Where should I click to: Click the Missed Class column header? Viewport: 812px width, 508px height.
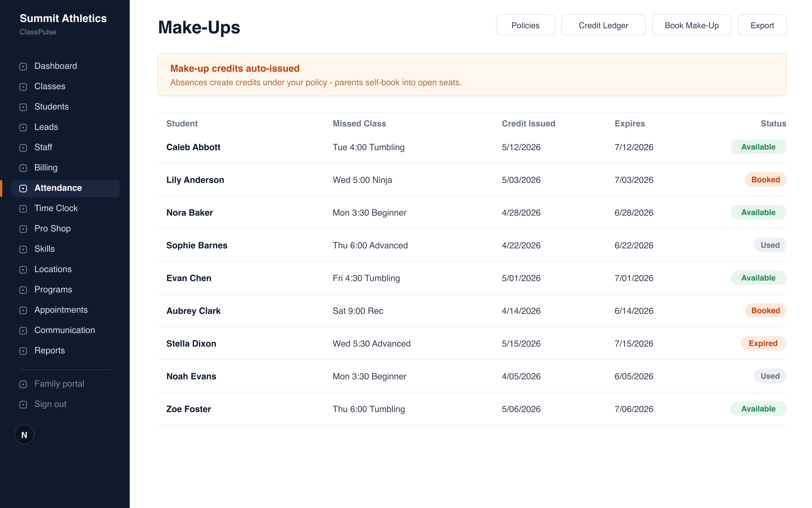click(x=359, y=123)
